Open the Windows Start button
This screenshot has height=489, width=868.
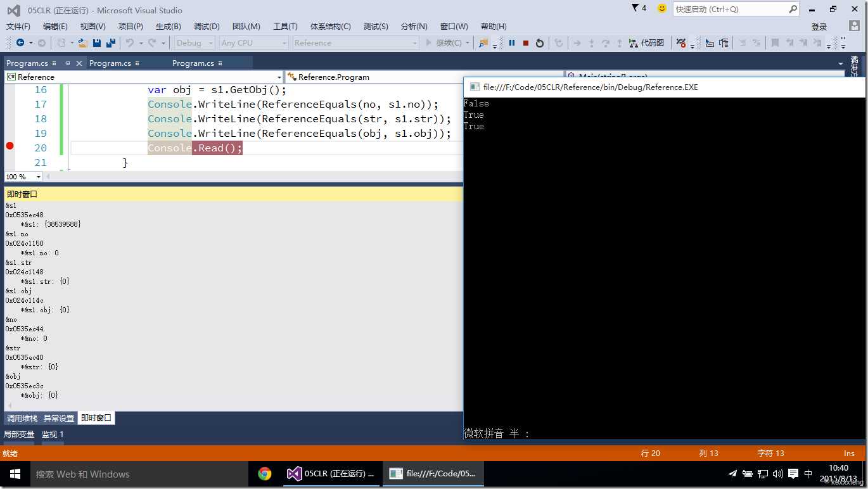[15, 474]
